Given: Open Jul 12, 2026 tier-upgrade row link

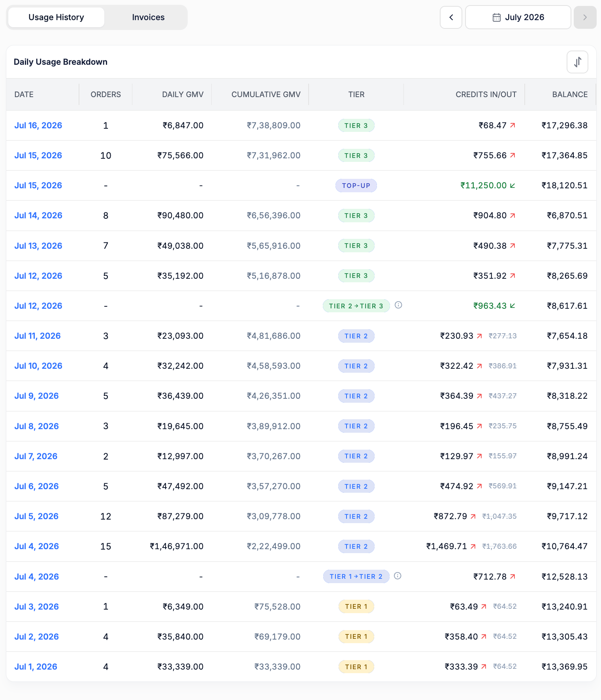Looking at the screenshot, I should [38, 306].
